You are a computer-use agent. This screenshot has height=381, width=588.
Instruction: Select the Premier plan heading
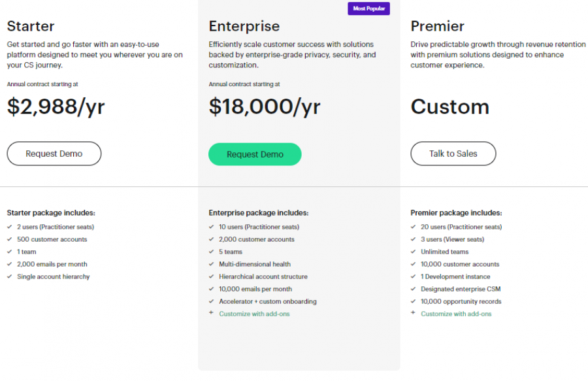tap(437, 26)
